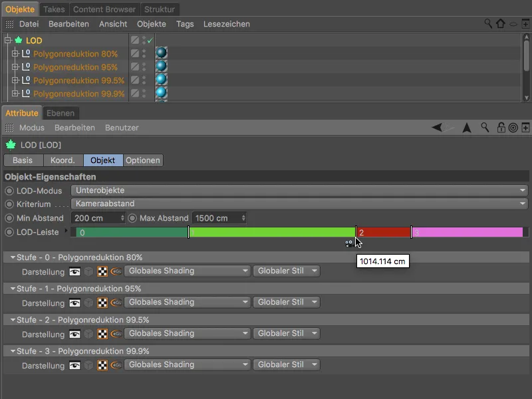Open the Datei menu in the Objekte manager
Viewport: 532px width, 399px height.
[x=29, y=24]
